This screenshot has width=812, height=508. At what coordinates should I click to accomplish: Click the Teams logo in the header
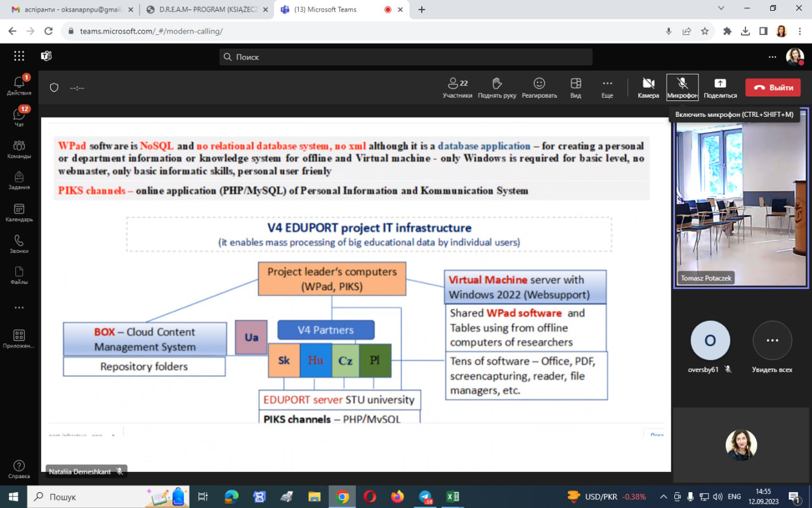click(46, 56)
